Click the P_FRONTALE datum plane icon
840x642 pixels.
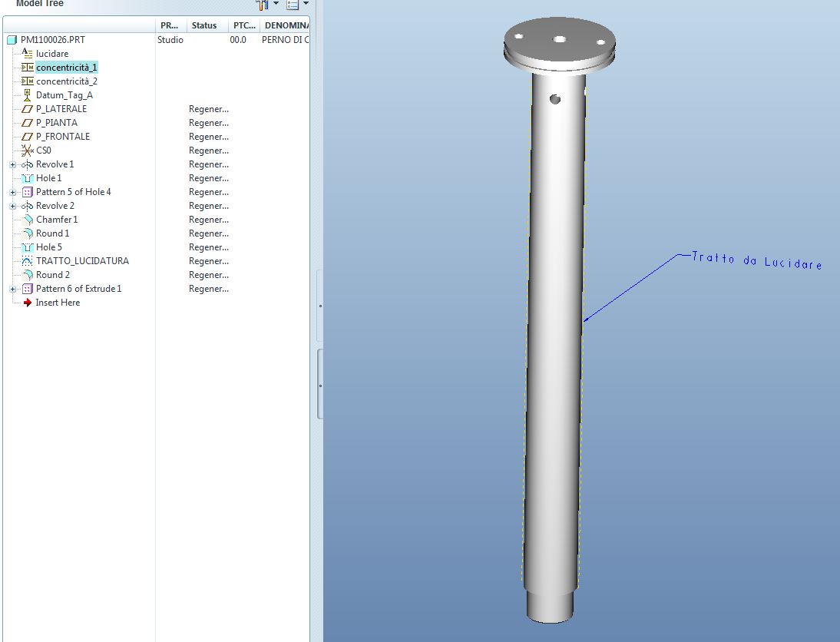pos(28,137)
